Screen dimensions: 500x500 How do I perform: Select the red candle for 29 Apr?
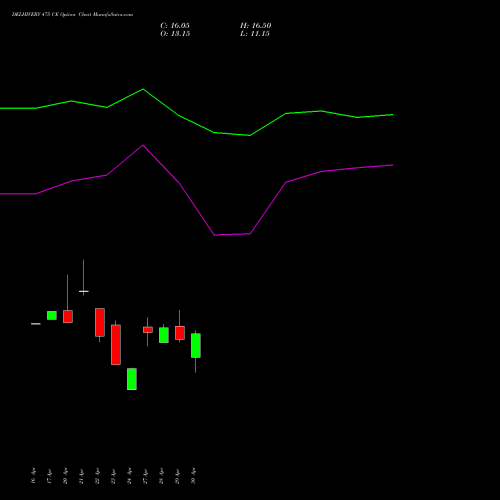coord(180,333)
